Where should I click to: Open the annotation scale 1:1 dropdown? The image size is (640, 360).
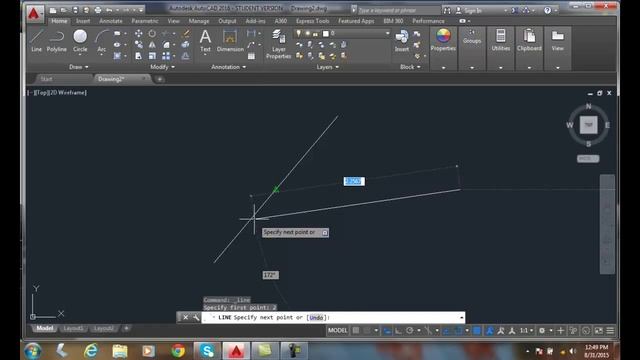[x=526, y=331]
